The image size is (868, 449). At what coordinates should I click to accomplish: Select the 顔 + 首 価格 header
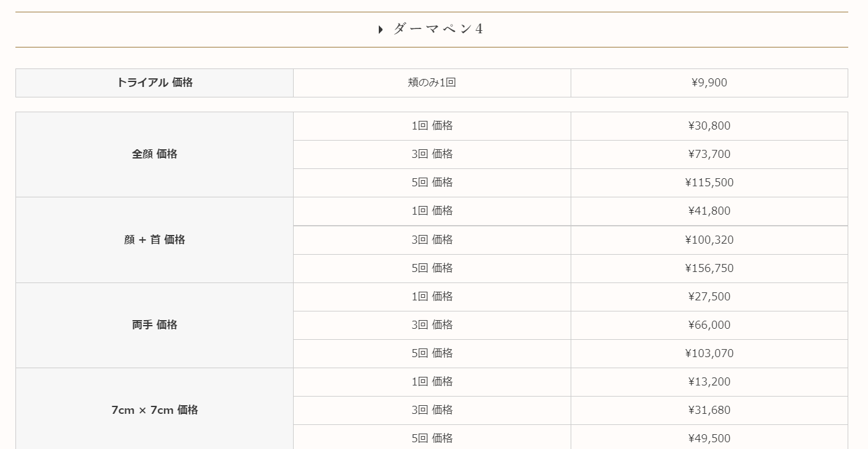coord(154,240)
